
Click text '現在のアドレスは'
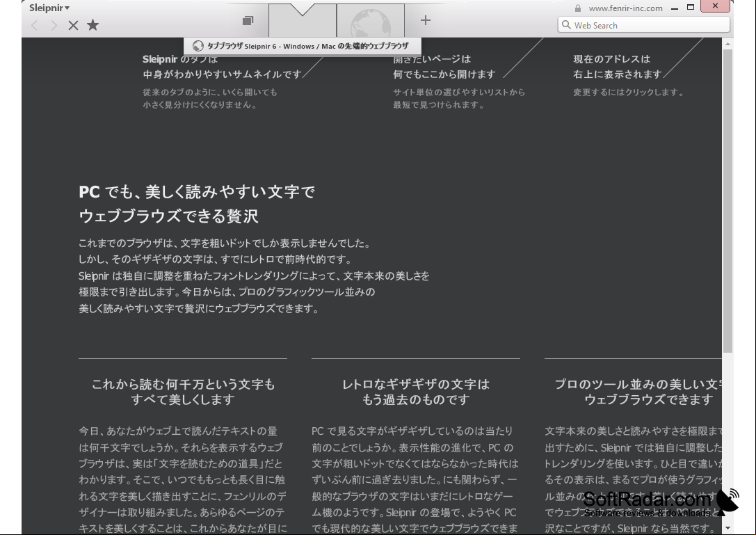pyautogui.click(x=611, y=59)
